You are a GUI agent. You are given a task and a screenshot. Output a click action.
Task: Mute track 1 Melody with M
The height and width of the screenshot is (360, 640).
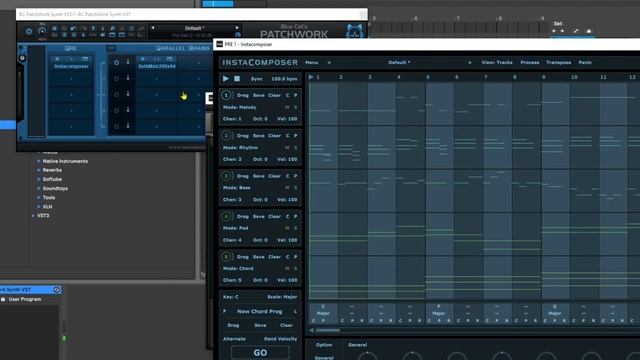click(287, 107)
